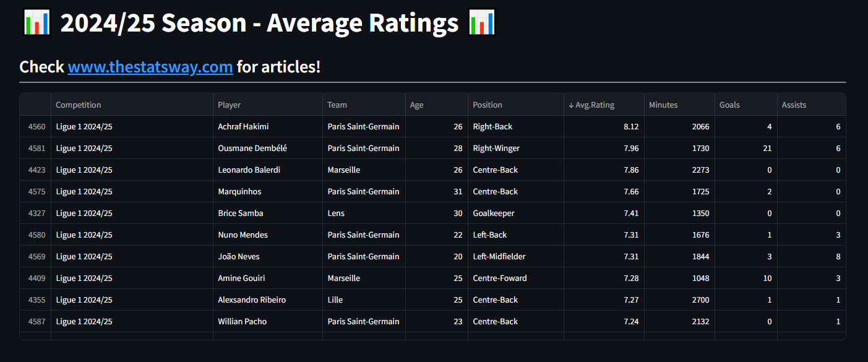The height and width of the screenshot is (362, 868).
Task: Click the bar chart emoji after the title
Action: tap(482, 23)
